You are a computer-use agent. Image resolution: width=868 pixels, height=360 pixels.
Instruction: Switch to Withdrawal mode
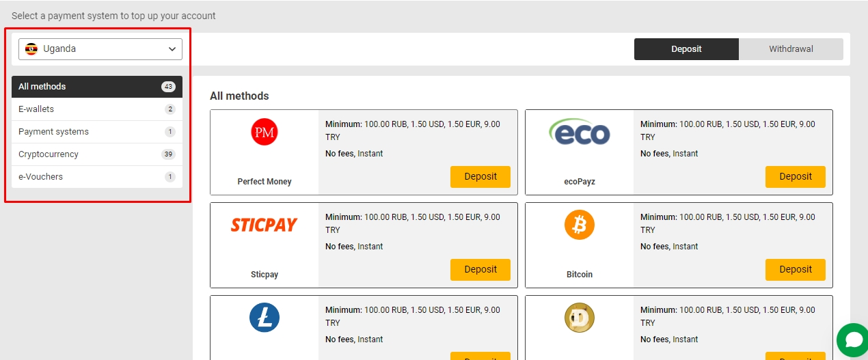(x=791, y=49)
